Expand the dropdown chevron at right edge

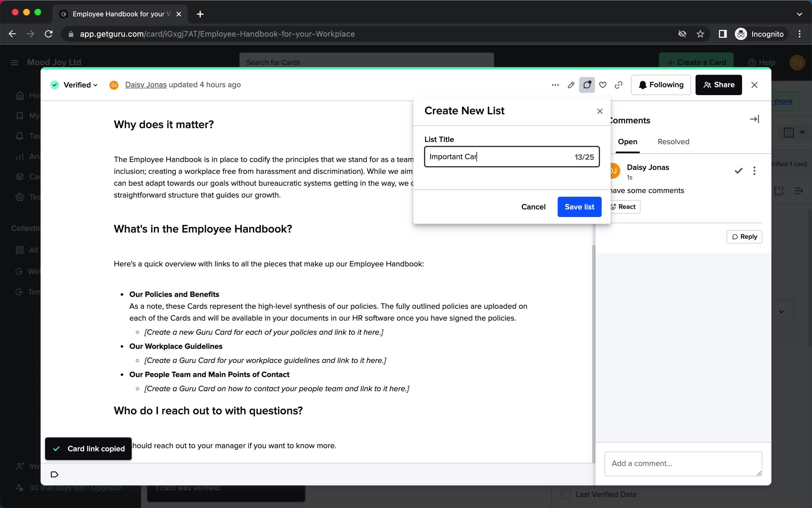click(782, 312)
